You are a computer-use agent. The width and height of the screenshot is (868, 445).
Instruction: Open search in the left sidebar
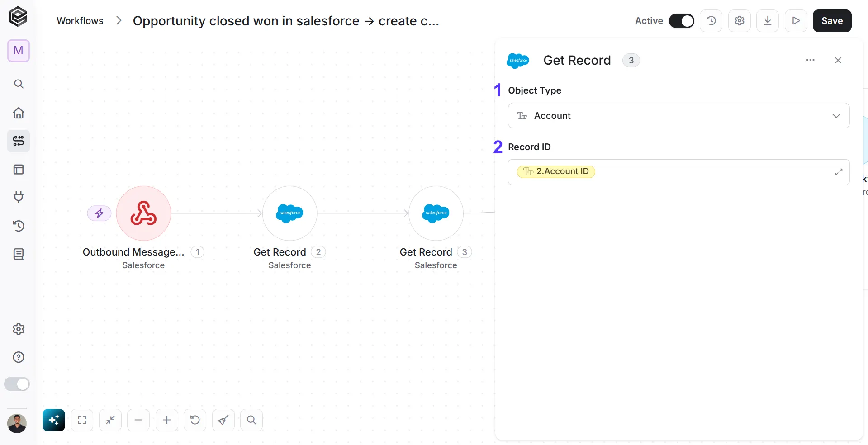point(19,84)
